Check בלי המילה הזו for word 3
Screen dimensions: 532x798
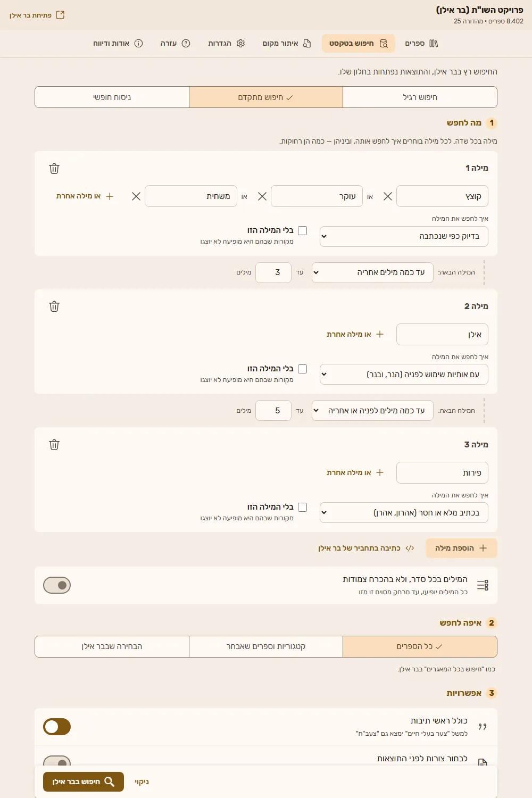(x=303, y=507)
